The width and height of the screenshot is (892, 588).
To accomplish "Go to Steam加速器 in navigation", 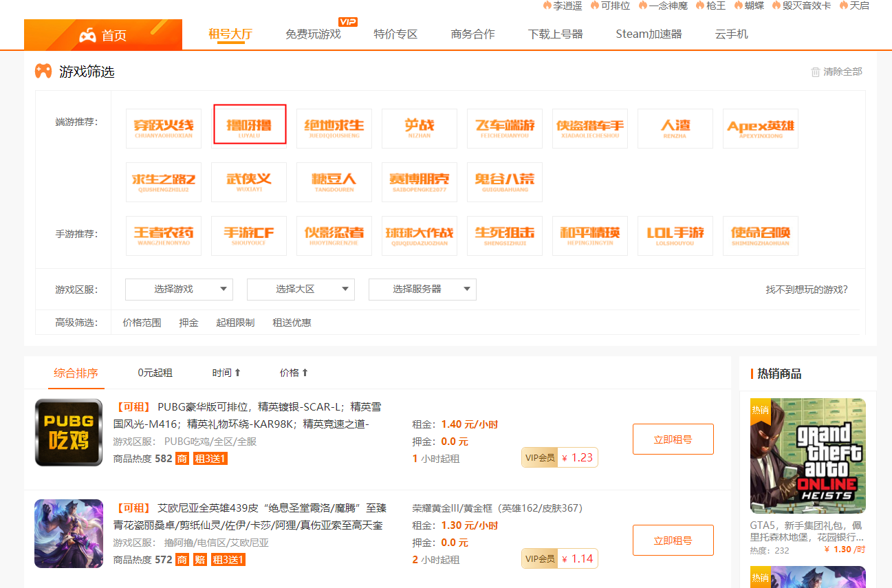I will (x=649, y=34).
